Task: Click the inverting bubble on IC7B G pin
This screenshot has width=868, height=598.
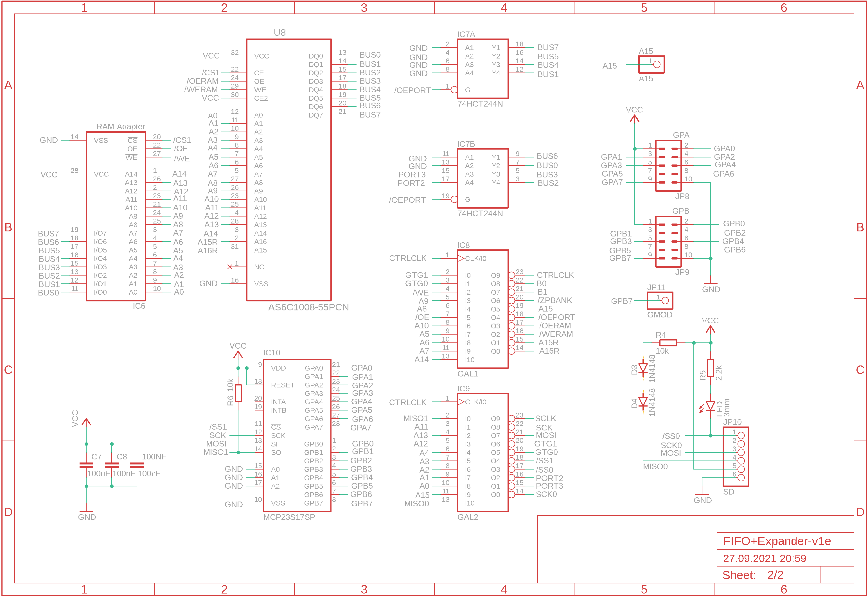Action: 454,199
